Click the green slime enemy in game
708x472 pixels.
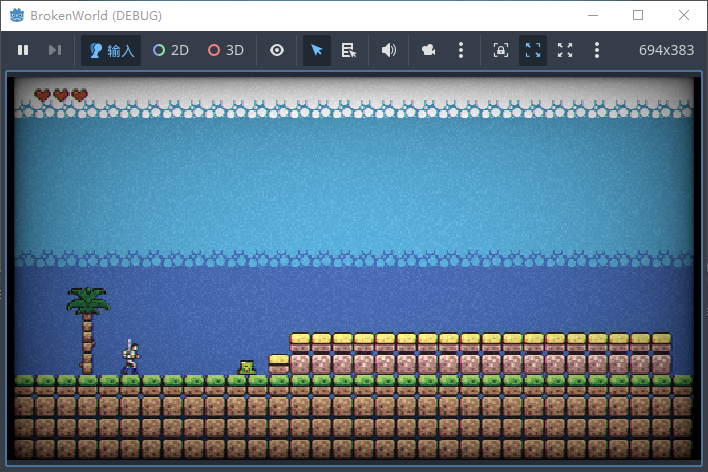(x=247, y=368)
